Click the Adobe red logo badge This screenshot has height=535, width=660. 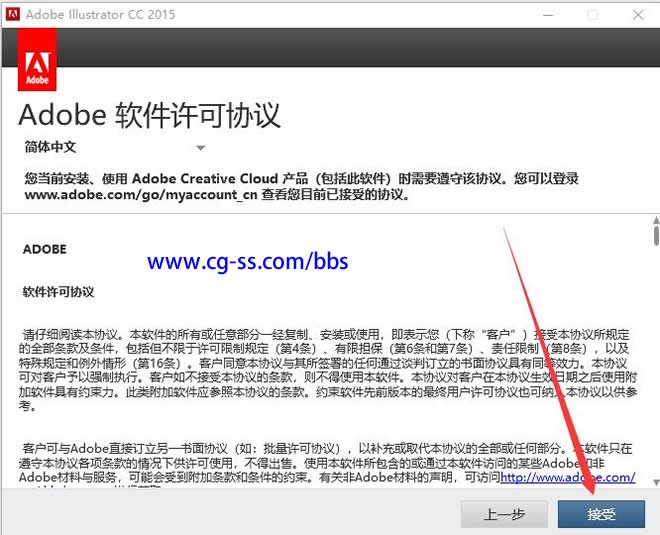click(x=38, y=62)
